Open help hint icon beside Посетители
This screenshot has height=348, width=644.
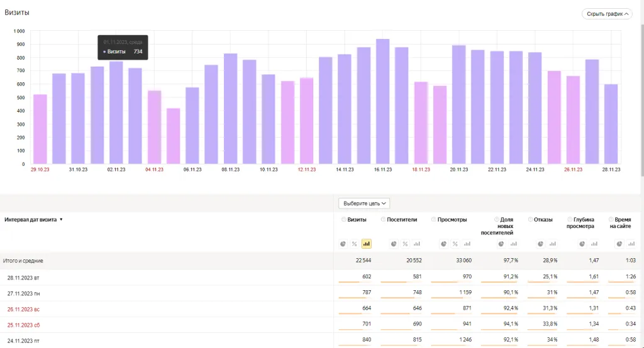click(x=383, y=220)
